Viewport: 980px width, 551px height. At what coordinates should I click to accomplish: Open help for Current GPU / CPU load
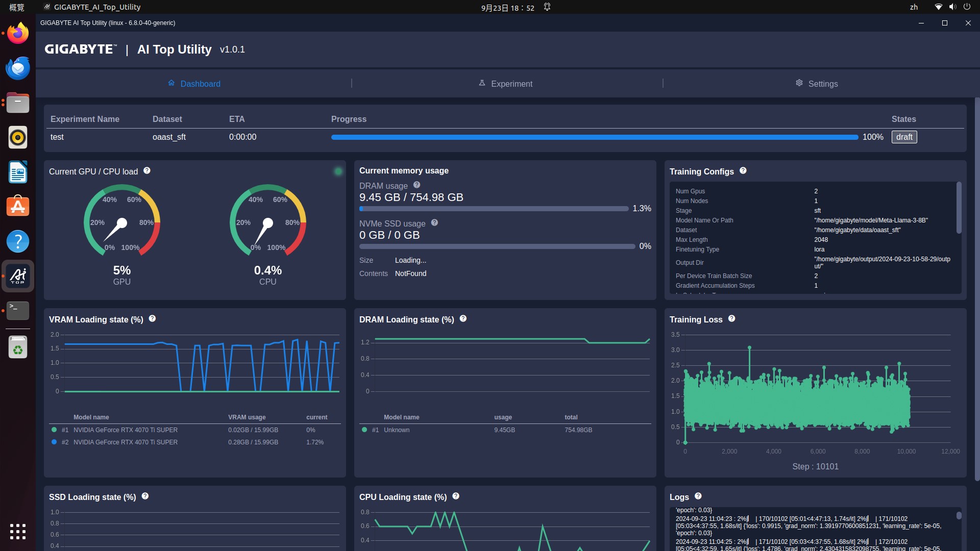(147, 171)
